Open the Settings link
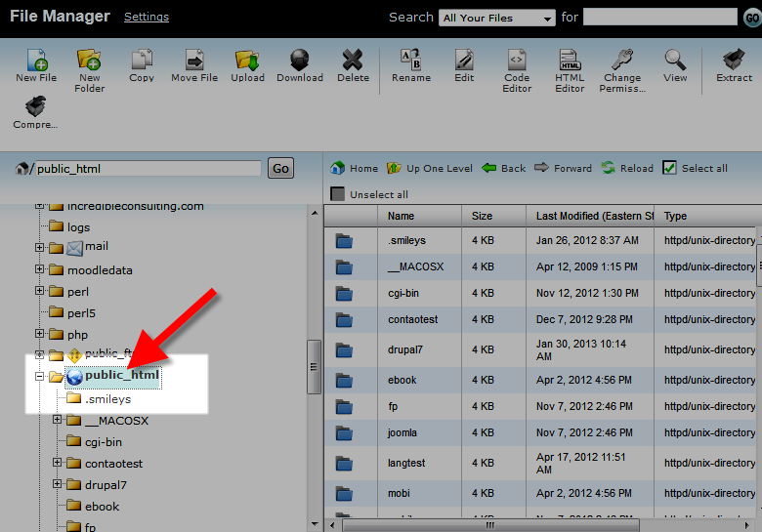The image size is (762, 532). point(147,17)
